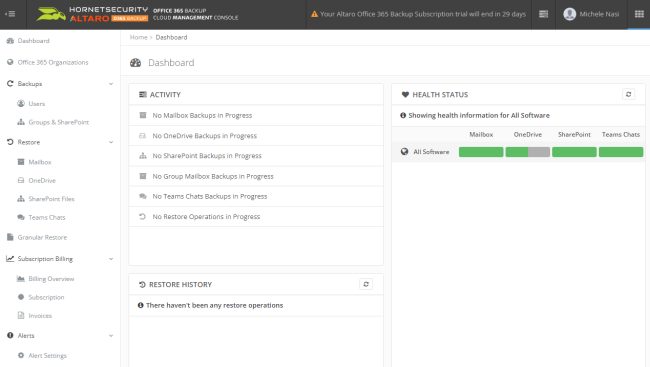
Task: Click the SharePoint Files icon
Action: (x=21, y=199)
